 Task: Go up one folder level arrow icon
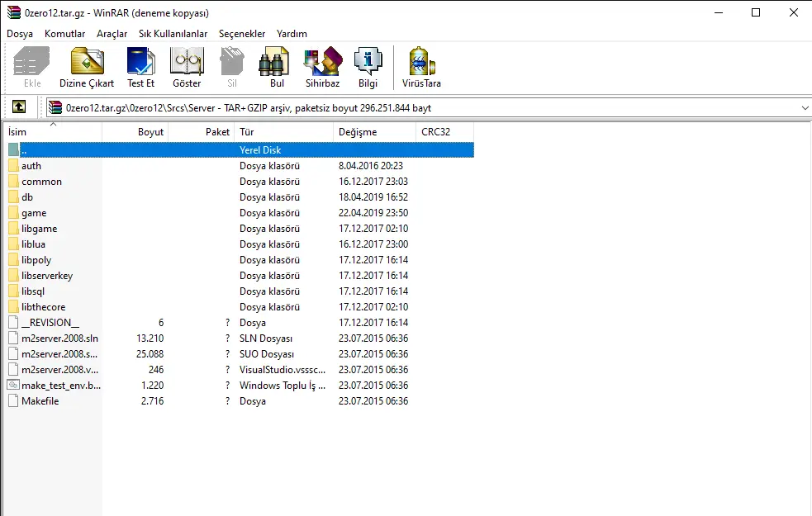(19, 107)
